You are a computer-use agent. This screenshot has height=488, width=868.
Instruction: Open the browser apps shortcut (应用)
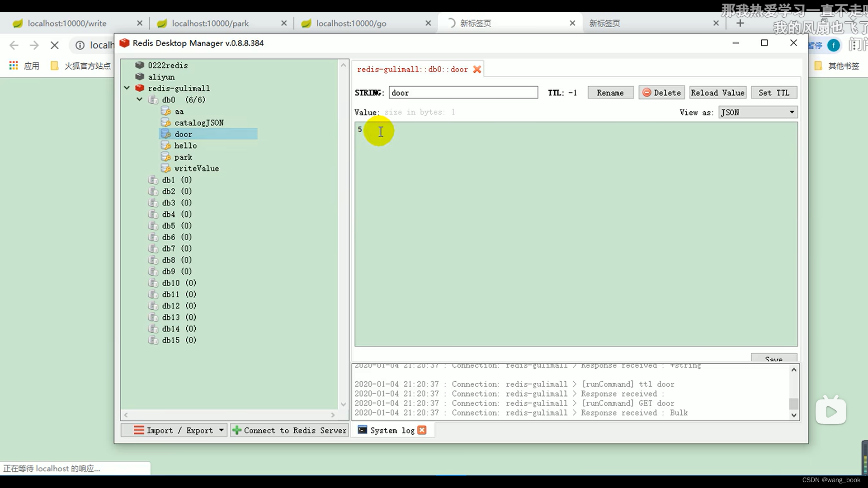(24, 66)
